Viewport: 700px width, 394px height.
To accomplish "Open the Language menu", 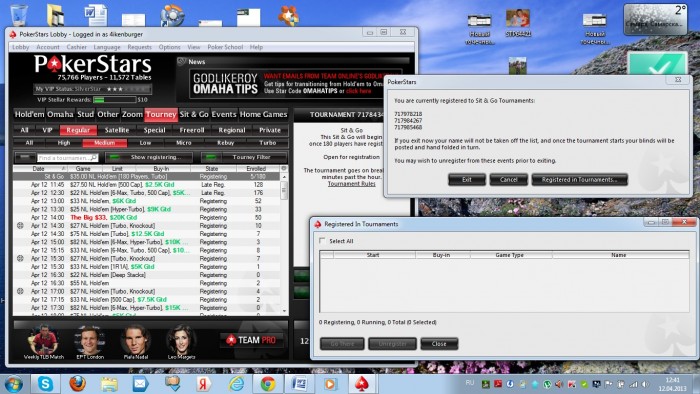I will (x=107, y=47).
